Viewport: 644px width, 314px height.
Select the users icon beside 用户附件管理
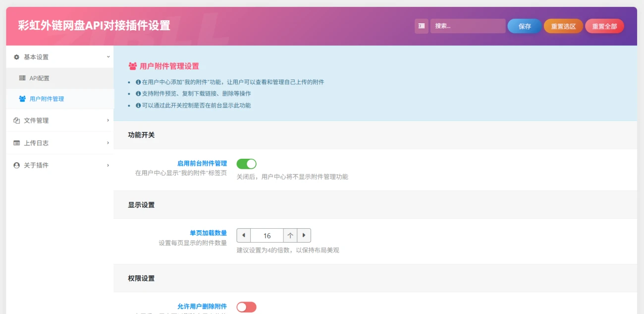pyautogui.click(x=22, y=99)
